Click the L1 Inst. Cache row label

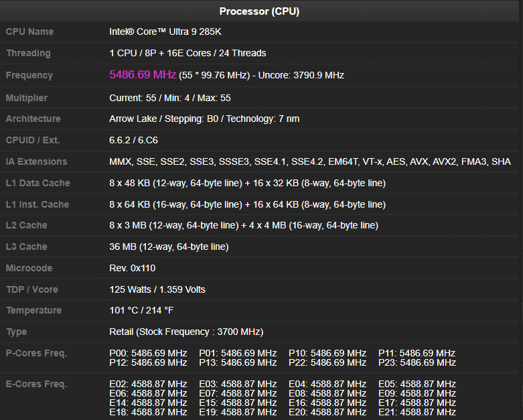[38, 204]
